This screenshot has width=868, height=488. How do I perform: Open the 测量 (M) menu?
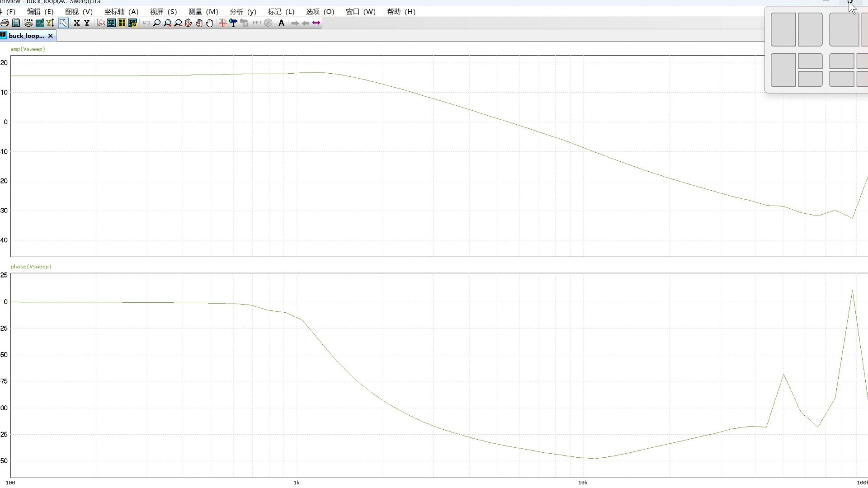coord(203,12)
